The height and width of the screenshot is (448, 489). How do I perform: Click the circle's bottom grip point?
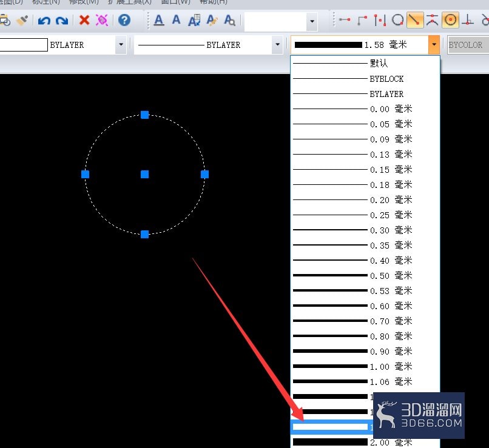[x=145, y=234]
